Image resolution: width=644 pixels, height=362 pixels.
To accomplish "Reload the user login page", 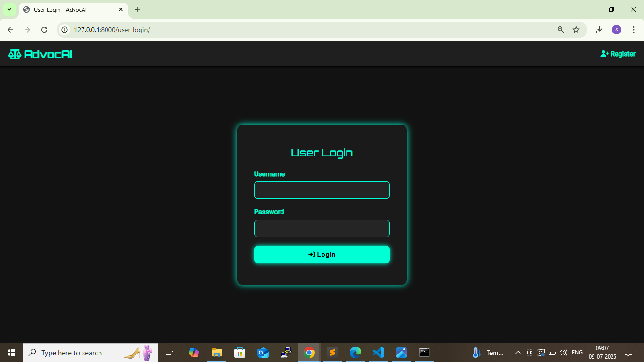I will [44, 30].
